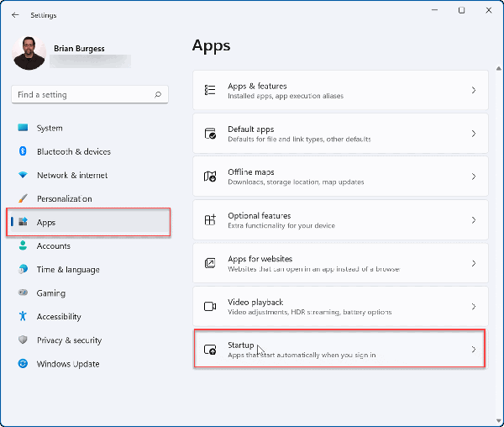
Task: Click the Default apps icon
Action: pos(210,134)
